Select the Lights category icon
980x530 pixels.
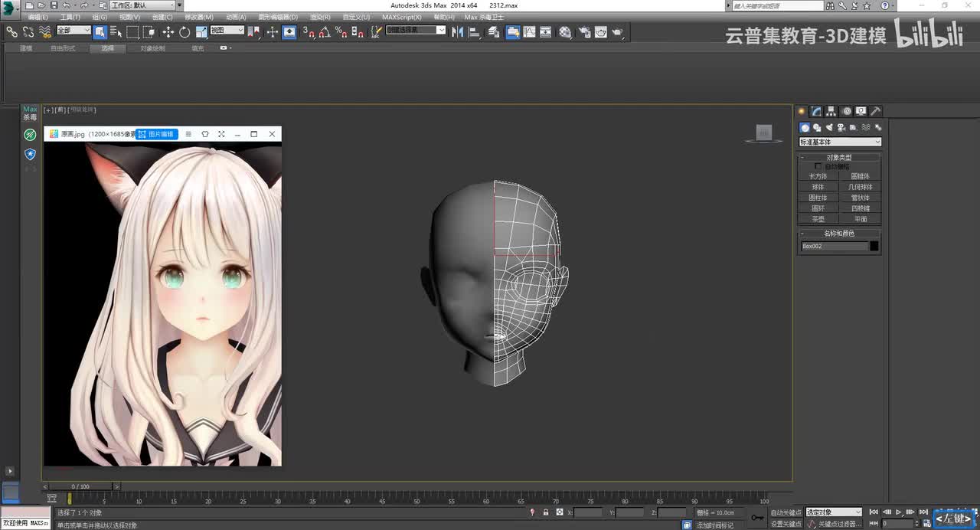point(829,128)
